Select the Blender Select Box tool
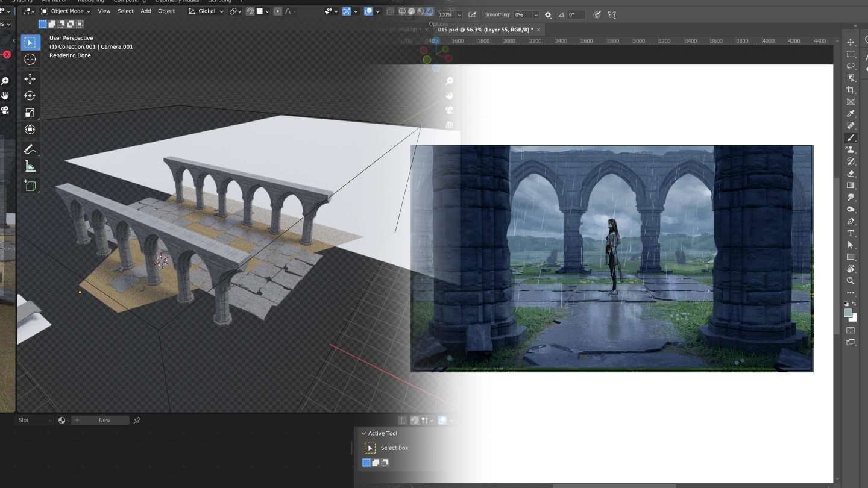Screen dimensions: 868x488 tap(30, 42)
